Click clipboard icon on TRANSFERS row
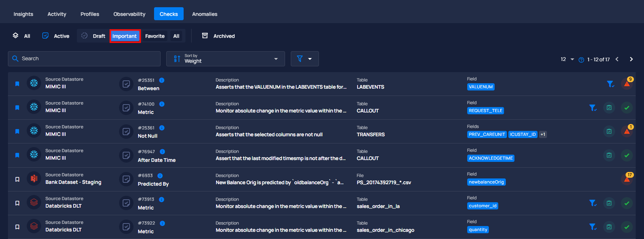 click(x=609, y=132)
